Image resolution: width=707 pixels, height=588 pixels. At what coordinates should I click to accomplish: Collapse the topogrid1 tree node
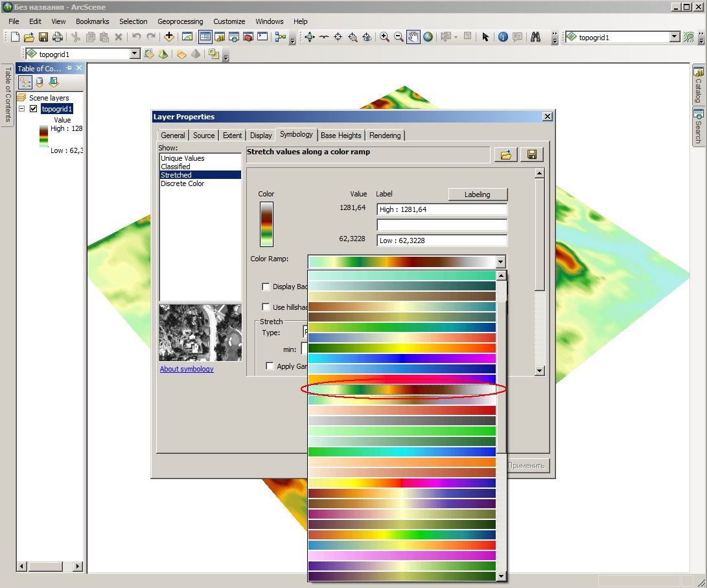(21, 109)
